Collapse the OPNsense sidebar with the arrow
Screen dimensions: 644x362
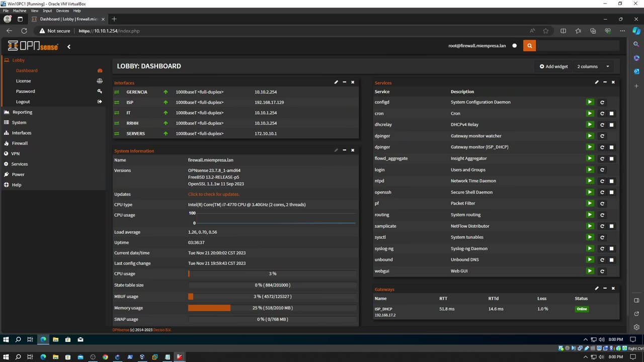(x=69, y=47)
